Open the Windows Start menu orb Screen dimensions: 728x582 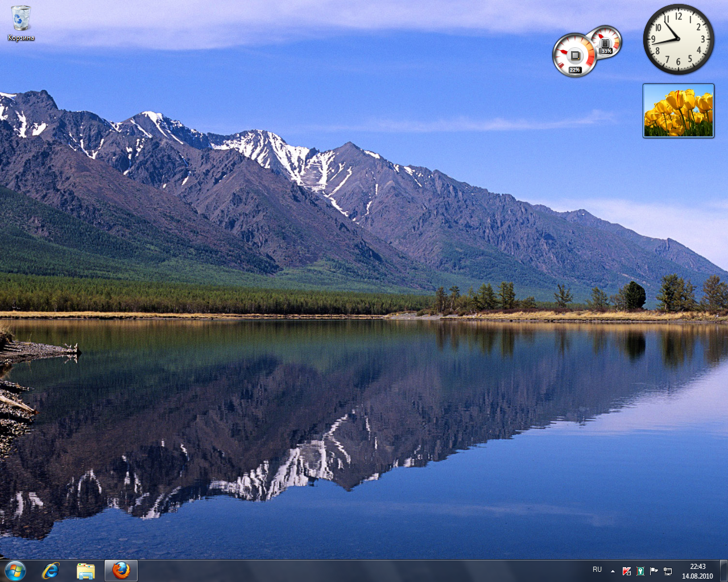tap(15, 571)
